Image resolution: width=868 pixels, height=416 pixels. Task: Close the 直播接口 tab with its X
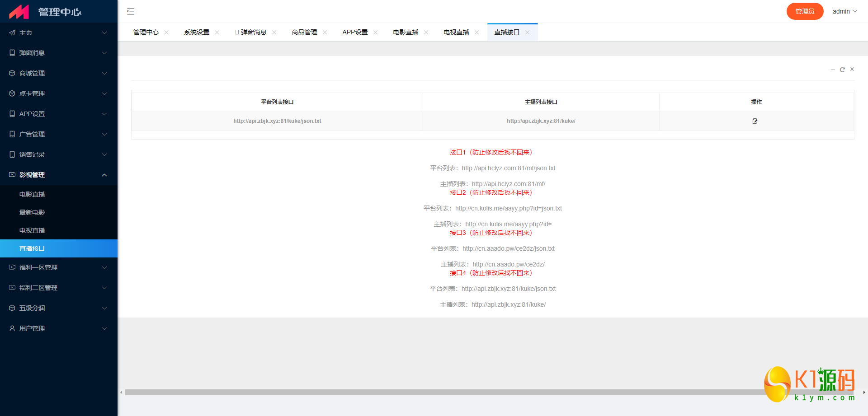[x=527, y=33]
